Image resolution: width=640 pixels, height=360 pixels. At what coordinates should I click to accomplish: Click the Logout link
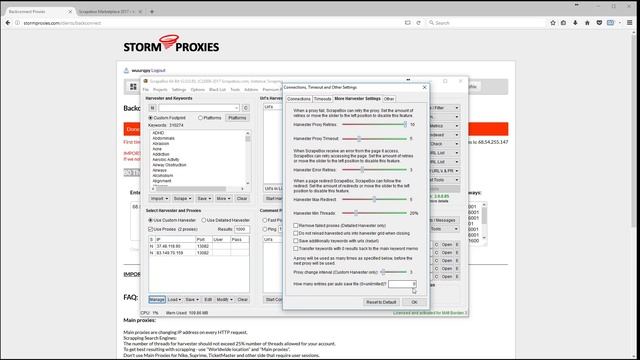(x=158, y=71)
